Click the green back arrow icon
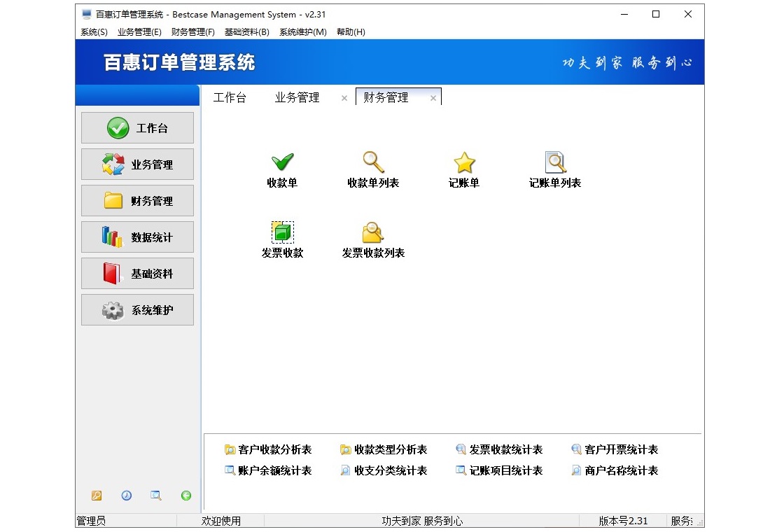This screenshot has width=784, height=532. click(185, 496)
